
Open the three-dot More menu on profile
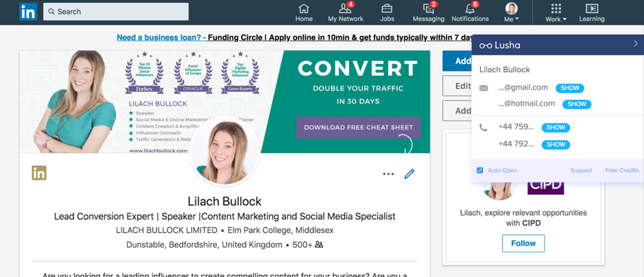(x=389, y=174)
